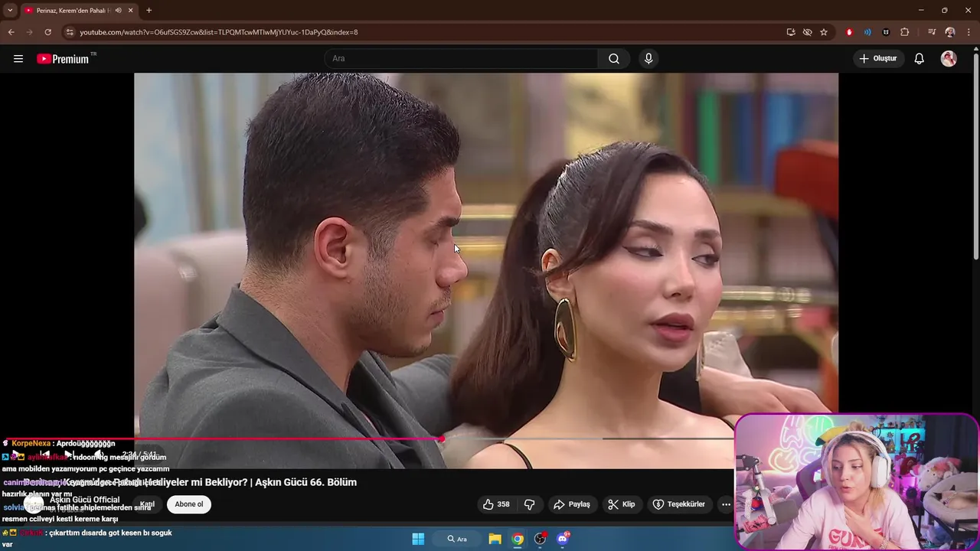Go forward with browser forward arrow
This screenshot has height=551, width=980.
tap(29, 32)
